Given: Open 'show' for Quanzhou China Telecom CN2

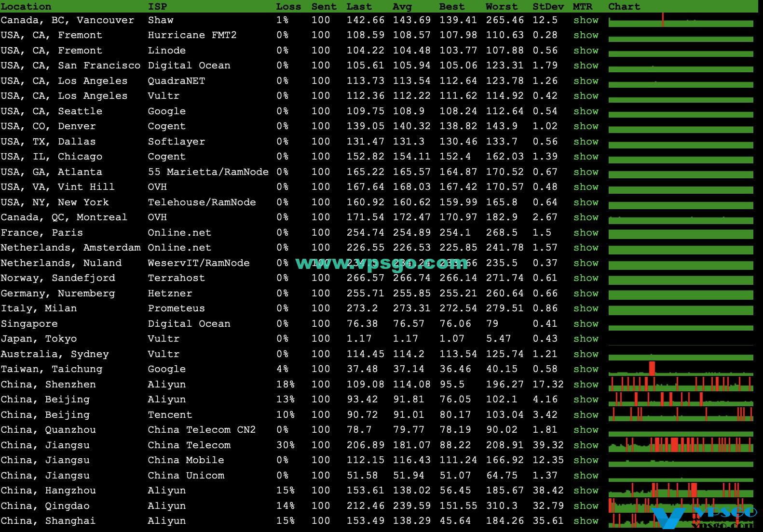Looking at the screenshot, I should tap(586, 430).
